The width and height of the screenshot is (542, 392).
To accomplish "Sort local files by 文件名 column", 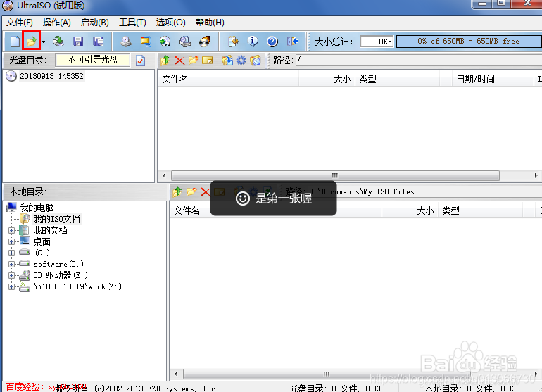I will (276, 210).
